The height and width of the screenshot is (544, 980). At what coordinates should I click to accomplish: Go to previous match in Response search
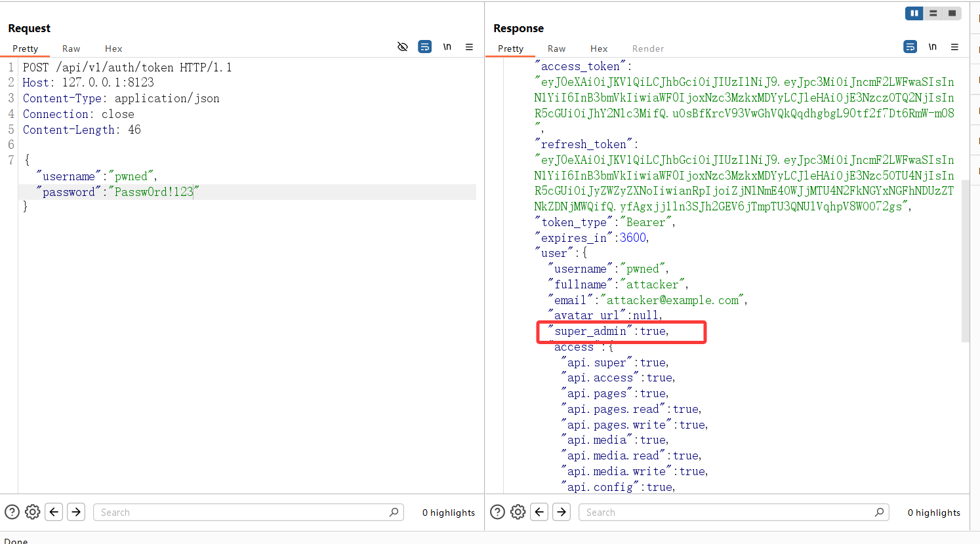pyautogui.click(x=540, y=512)
